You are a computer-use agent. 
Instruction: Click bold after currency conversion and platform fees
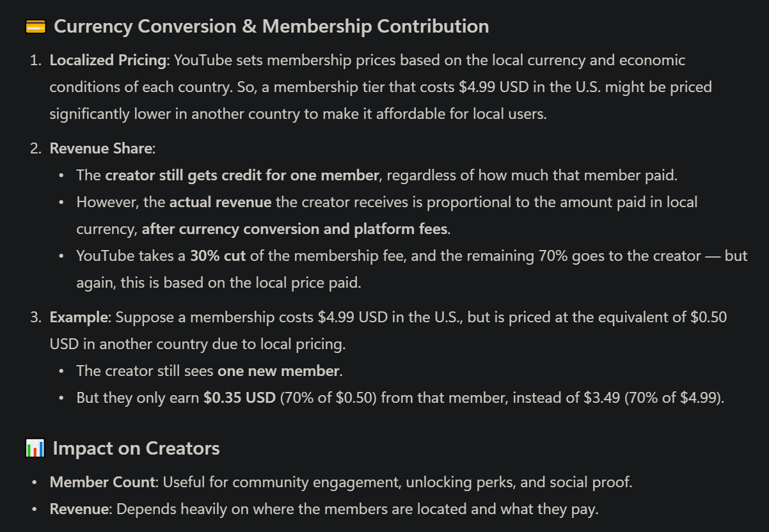pyautogui.click(x=295, y=230)
